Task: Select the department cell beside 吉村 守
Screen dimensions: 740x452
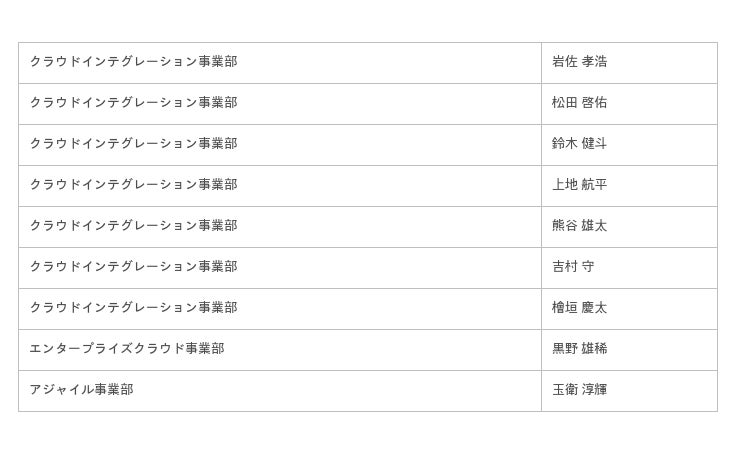Action: point(134,267)
